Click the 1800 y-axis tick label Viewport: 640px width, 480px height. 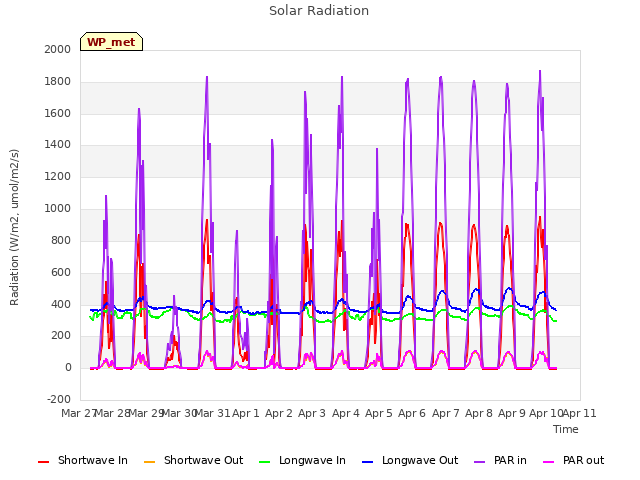[x=58, y=82]
